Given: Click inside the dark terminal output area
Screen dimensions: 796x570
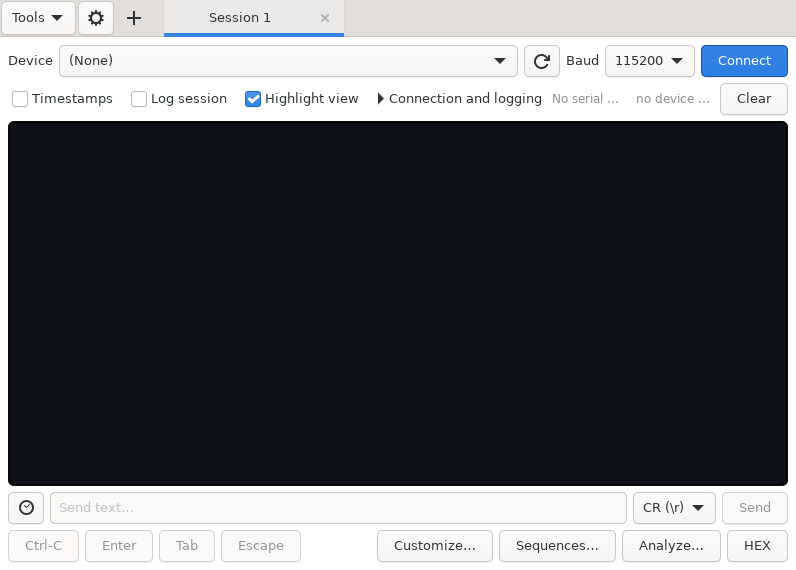Looking at the screenshot, I should click(398, 304).
